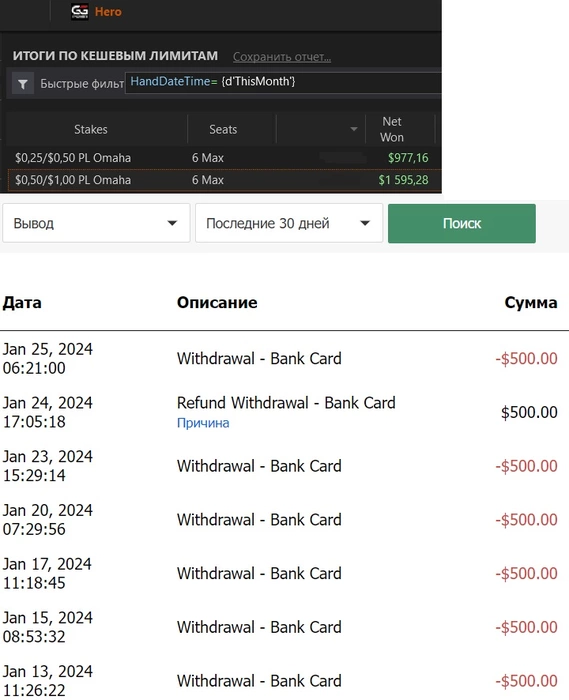The width and height of the screenshot is (569, 700).
Task: Select the $0,25/$0,50 PL Omaha row
Action: (x=223, y=158)
